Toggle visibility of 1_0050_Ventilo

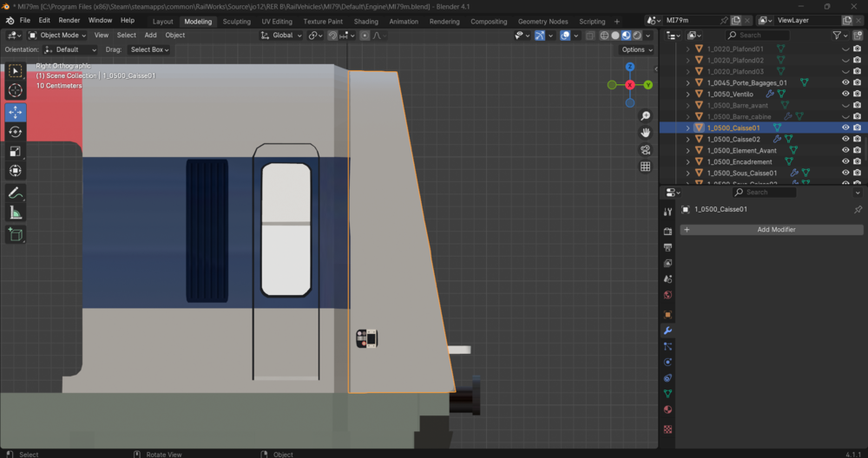pyautogui.click(x=845, y=94)
